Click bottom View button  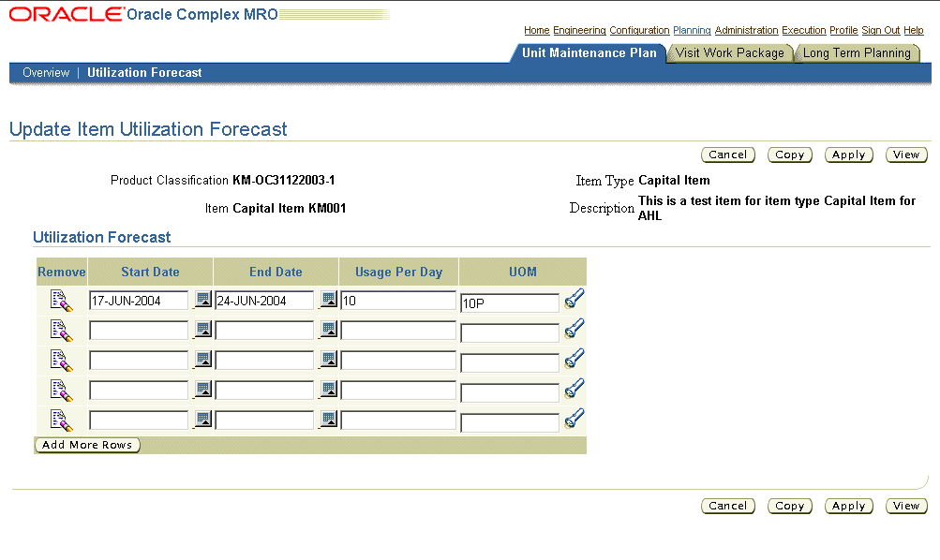(906, 506)
